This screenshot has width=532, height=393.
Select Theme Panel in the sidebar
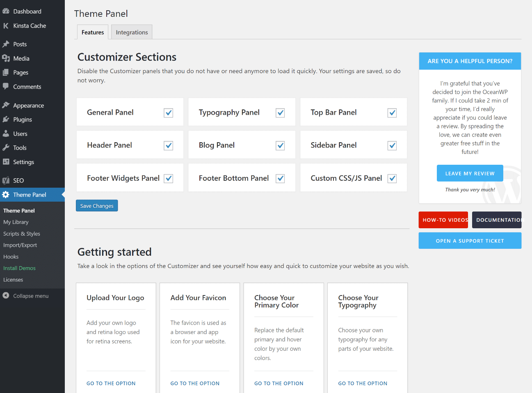(32, 195)
